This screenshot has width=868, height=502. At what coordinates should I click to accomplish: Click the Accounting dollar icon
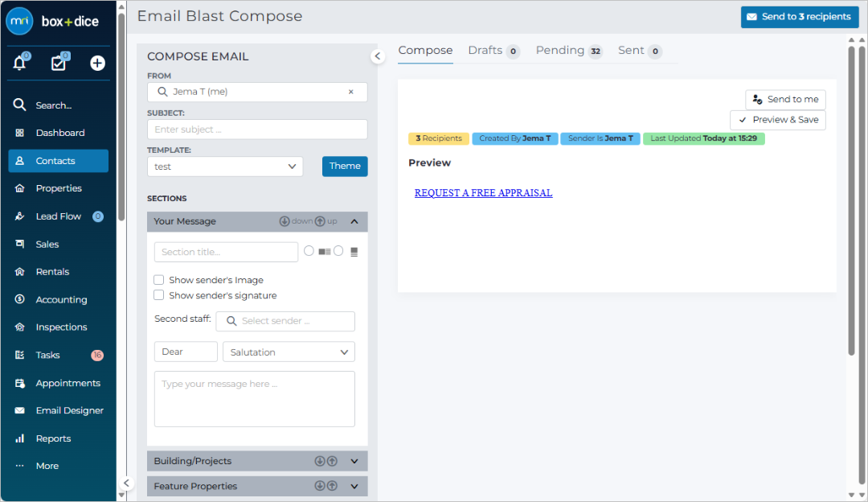pyautogui.click(x=19, y=299)
